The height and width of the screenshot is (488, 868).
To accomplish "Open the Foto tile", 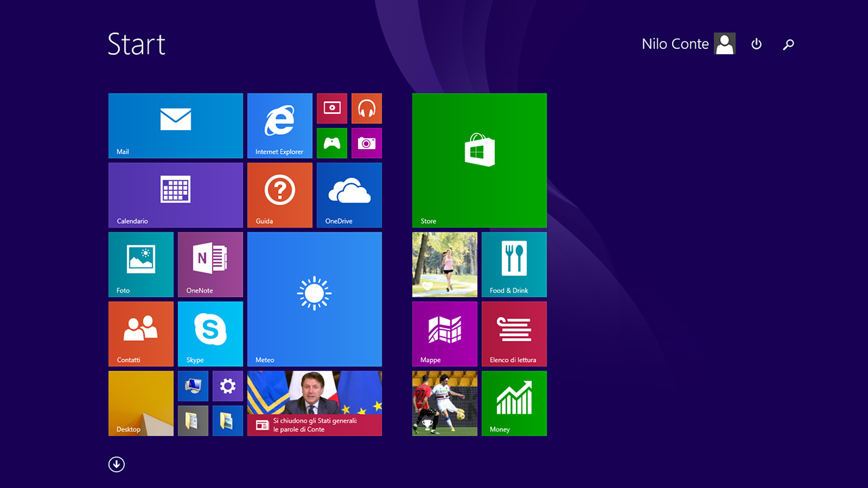I will (x=141, y=264).
